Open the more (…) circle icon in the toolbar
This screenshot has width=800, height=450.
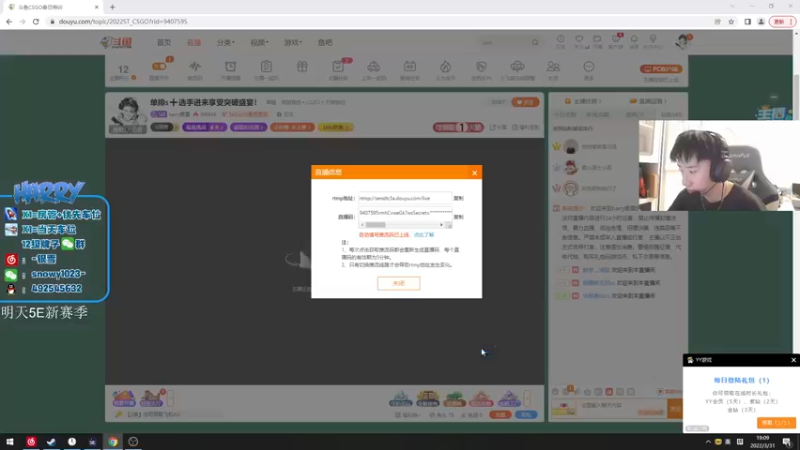click(589, 66)
